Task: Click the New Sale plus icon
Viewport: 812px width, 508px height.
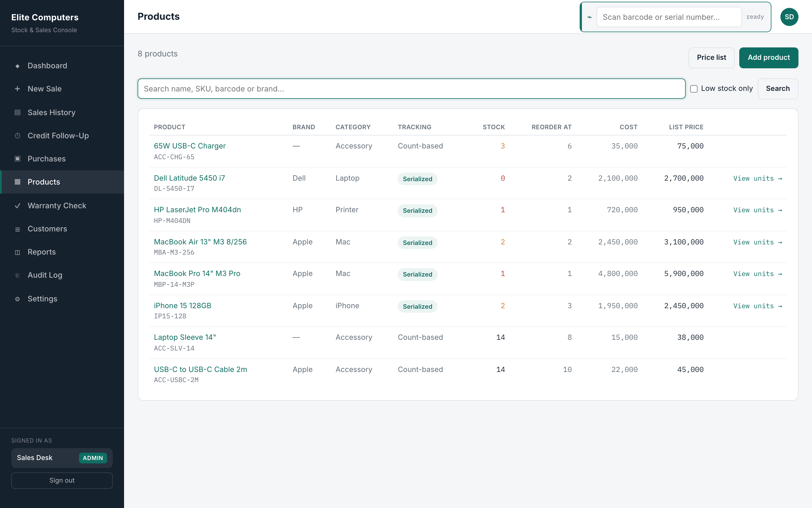Action: (x=17, y=89)
